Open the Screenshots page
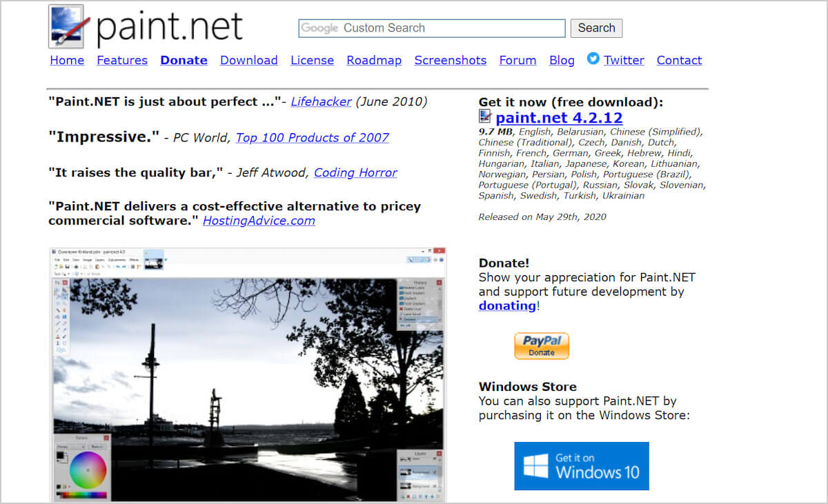Viewport: 828px width, 504px height. (451, 60)
